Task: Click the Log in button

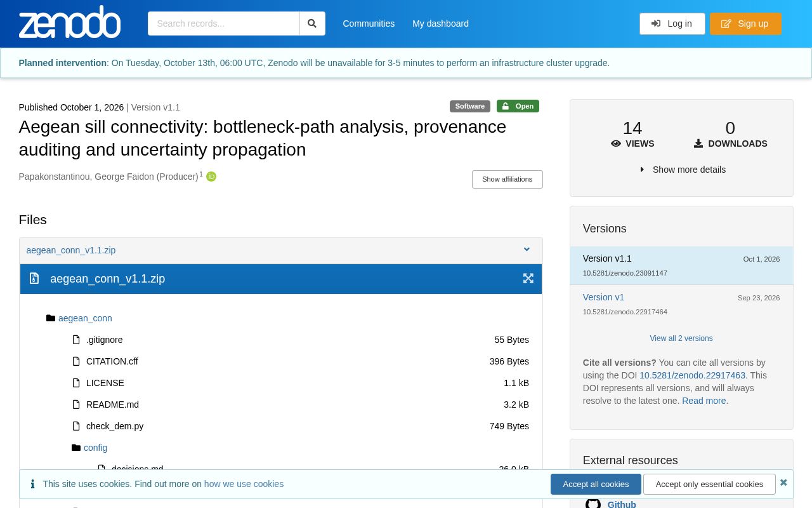Action: tap(672, 23)
